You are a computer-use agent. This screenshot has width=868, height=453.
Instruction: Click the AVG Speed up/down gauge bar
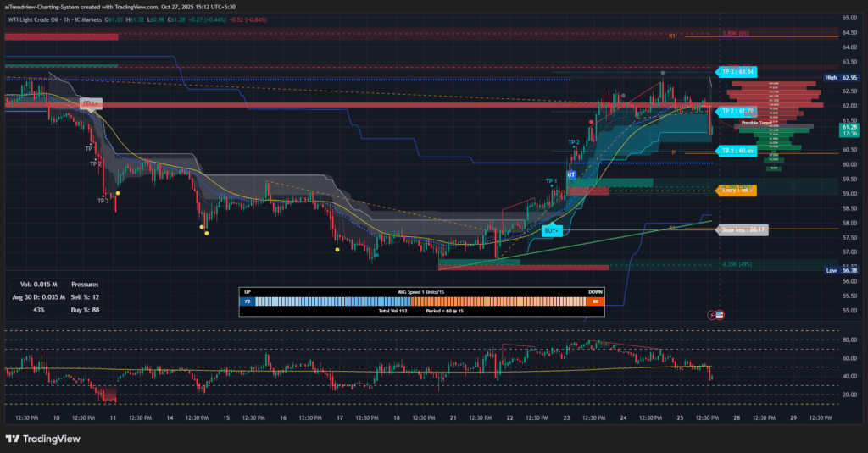pyautogui.click(x=420, y=301)
